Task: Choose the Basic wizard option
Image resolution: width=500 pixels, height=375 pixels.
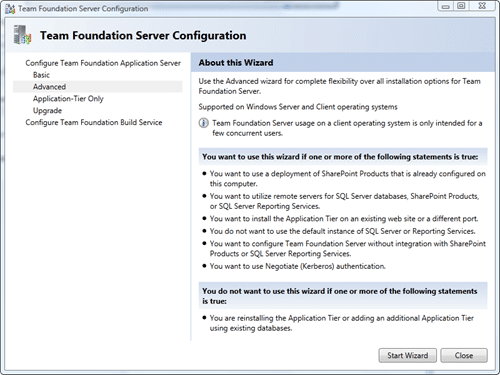Action: coord(41,75)
